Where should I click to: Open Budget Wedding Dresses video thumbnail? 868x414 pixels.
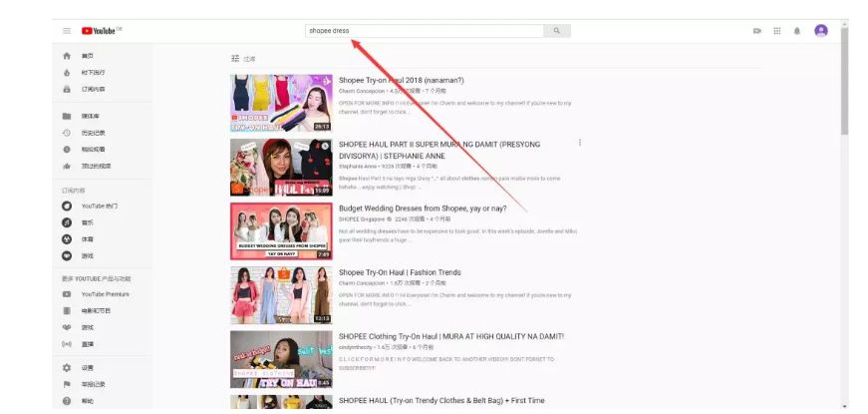click(x=281, y=231)
